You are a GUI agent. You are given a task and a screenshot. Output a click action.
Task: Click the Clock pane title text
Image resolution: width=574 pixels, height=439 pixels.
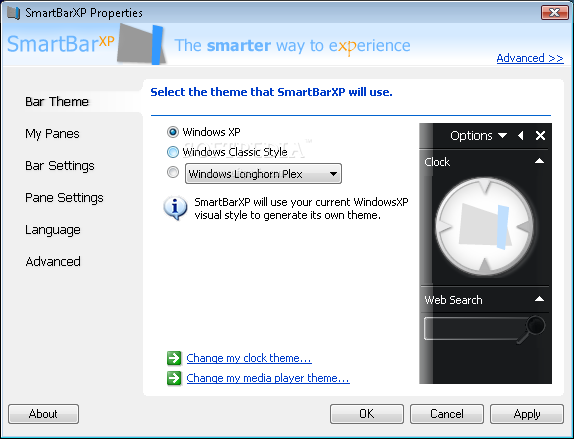(437, 162)
